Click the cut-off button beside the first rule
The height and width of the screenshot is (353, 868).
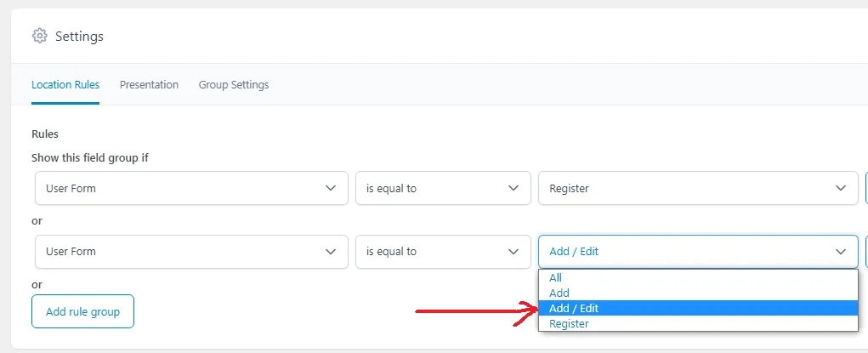click(866, 189)
